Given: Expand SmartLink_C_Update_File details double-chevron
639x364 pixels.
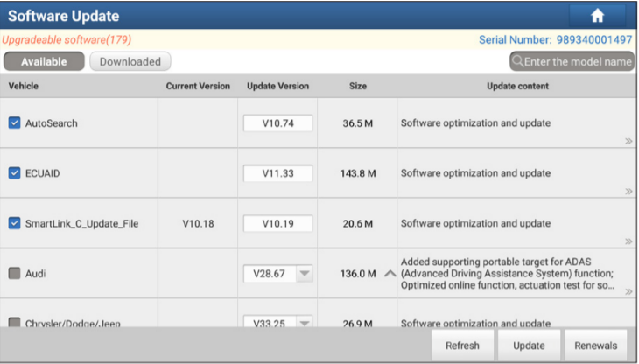Looking at the screenshot, I should (628, 241).
